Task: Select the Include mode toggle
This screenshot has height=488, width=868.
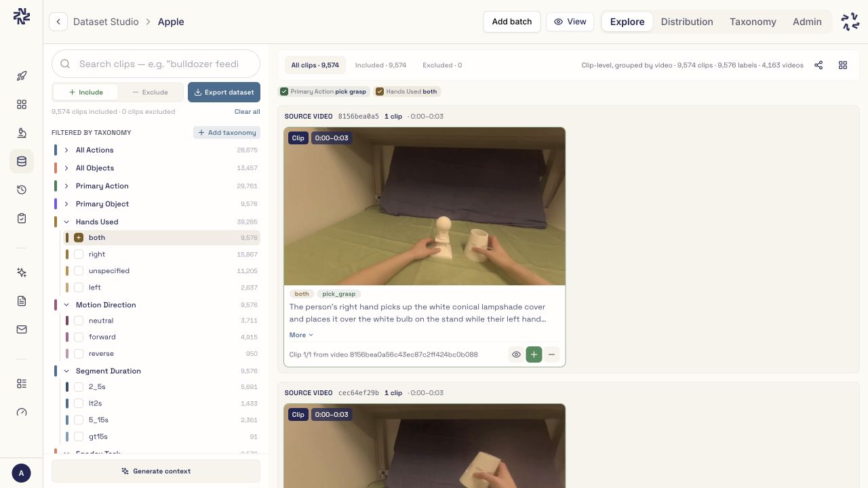Action: (x=85, y=92)
